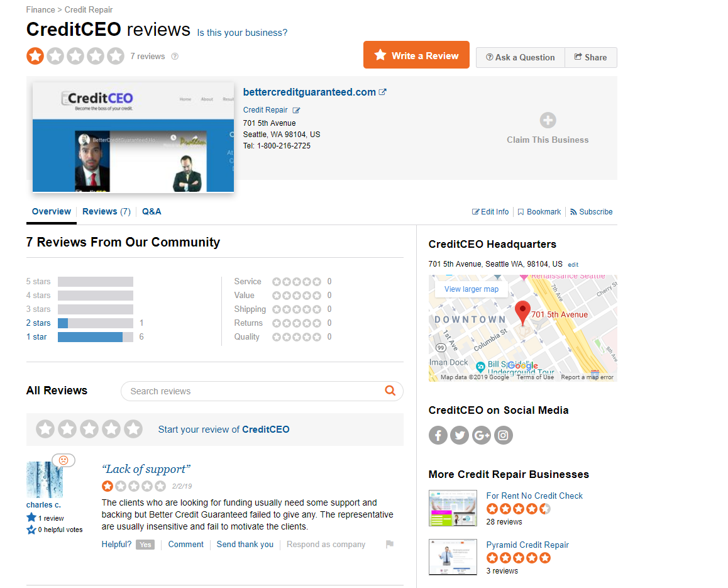
Task: Mark review helpful with Yes button
Action: tap(145, 545)
